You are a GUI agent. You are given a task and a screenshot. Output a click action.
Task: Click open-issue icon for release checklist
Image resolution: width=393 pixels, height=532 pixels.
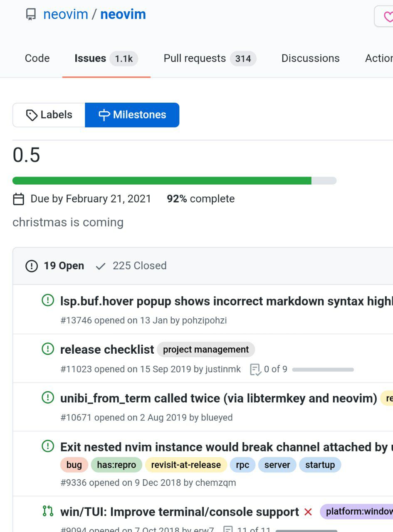pyautogui.click(x=48, y=349)
